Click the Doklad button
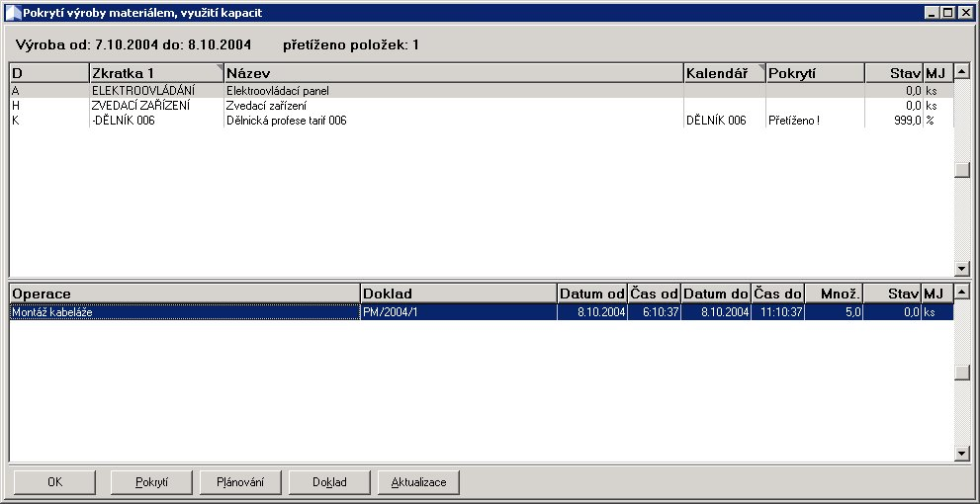This screenshot has width=980, height=504. [x=329, y=482]
